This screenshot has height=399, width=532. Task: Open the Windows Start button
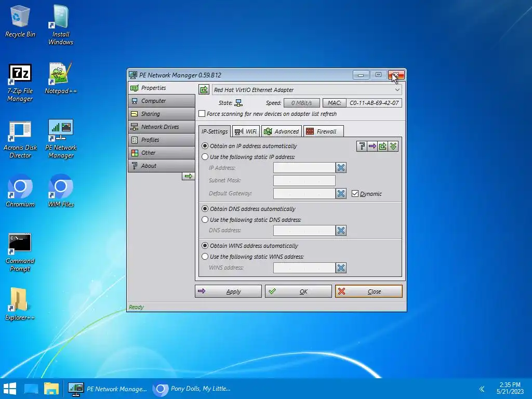pos(10,389)
